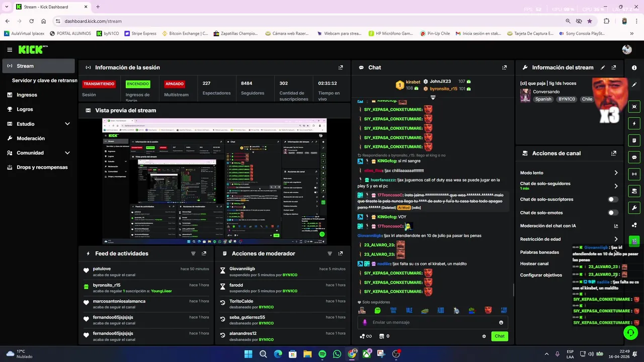Open Drops y recompensas in the sidebar
Screen dimensions: 644x362
pos(38,167)
